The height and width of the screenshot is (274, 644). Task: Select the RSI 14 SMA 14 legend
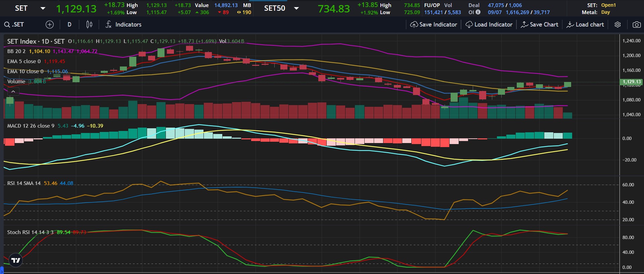tap(24, 183)
